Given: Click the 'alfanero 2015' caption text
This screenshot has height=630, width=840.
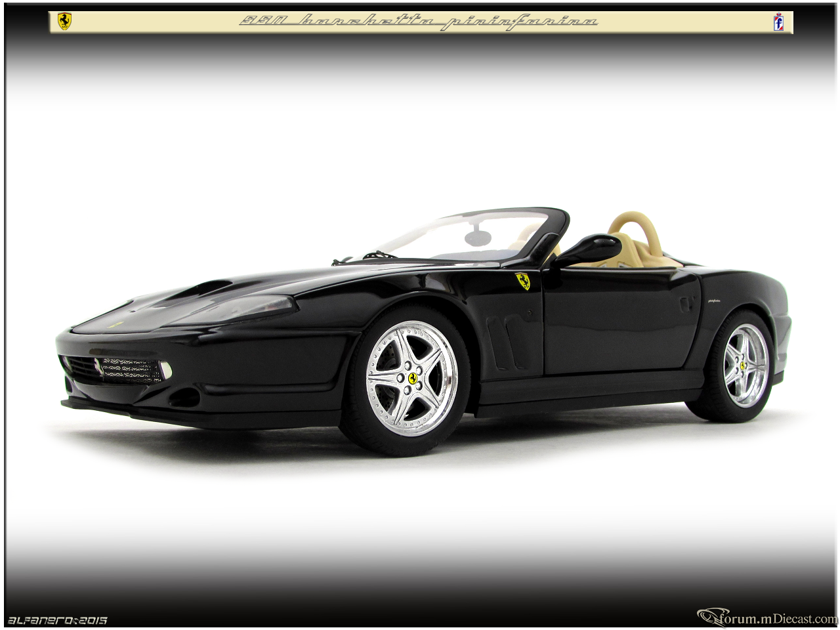Looking at the screenshot, I should pyautogui.click(x=58, y=620).
